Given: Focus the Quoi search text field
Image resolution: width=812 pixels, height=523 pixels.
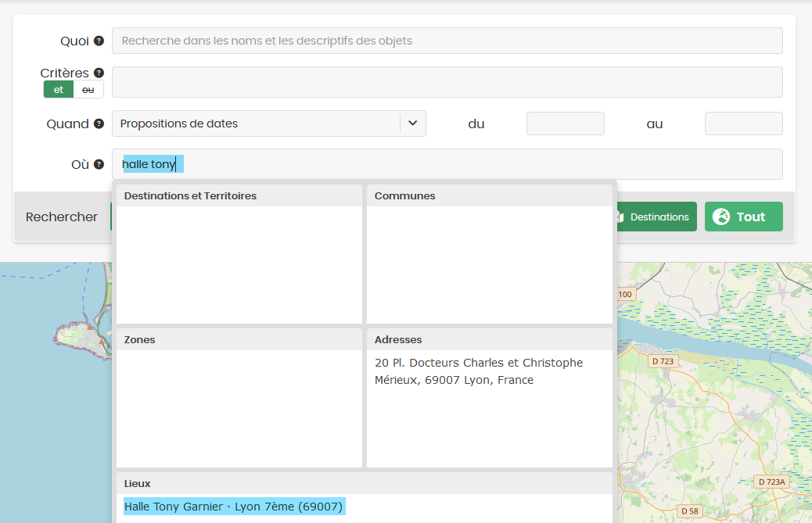Looking at the screenshot, I should pos(447,41).
